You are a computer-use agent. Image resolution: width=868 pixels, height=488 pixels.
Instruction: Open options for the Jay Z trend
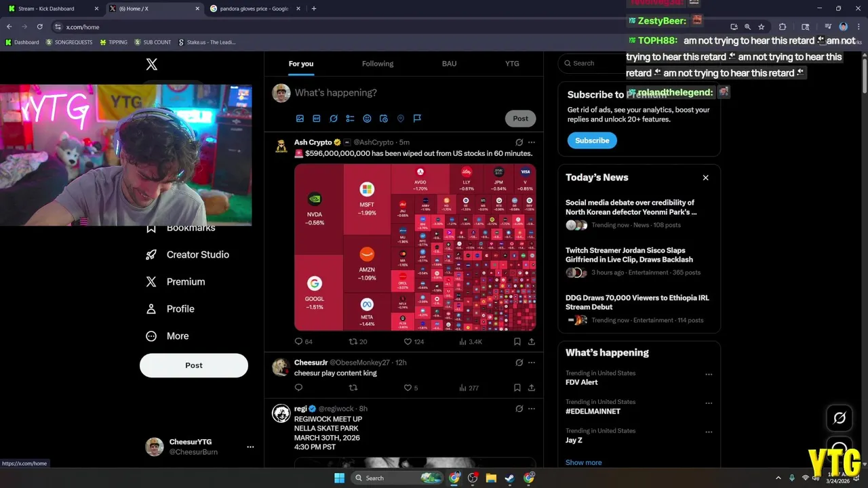coord(709,432)
